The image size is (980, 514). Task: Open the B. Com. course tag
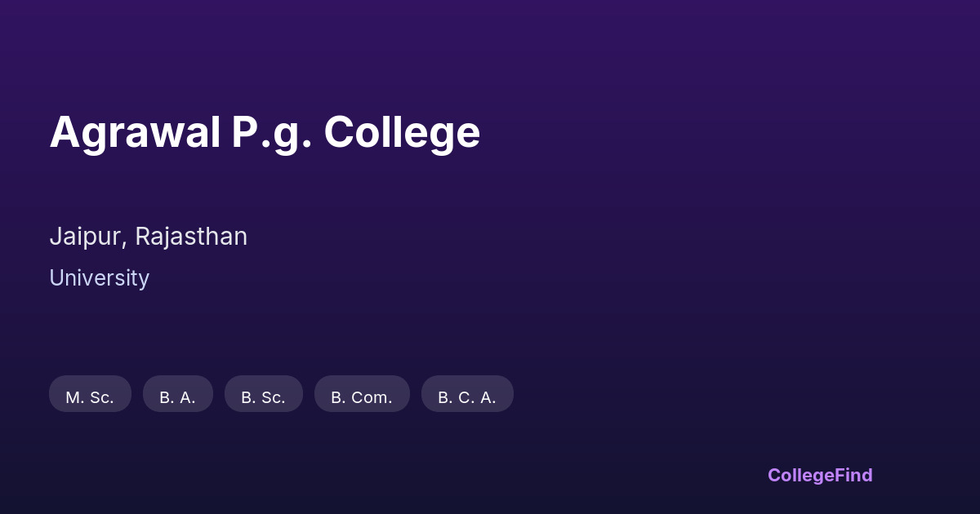click(x=361, y=395)
